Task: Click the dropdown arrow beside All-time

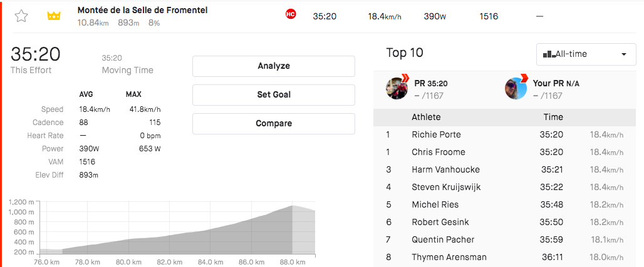Action: pyautogui.click(x=624, y=54)
